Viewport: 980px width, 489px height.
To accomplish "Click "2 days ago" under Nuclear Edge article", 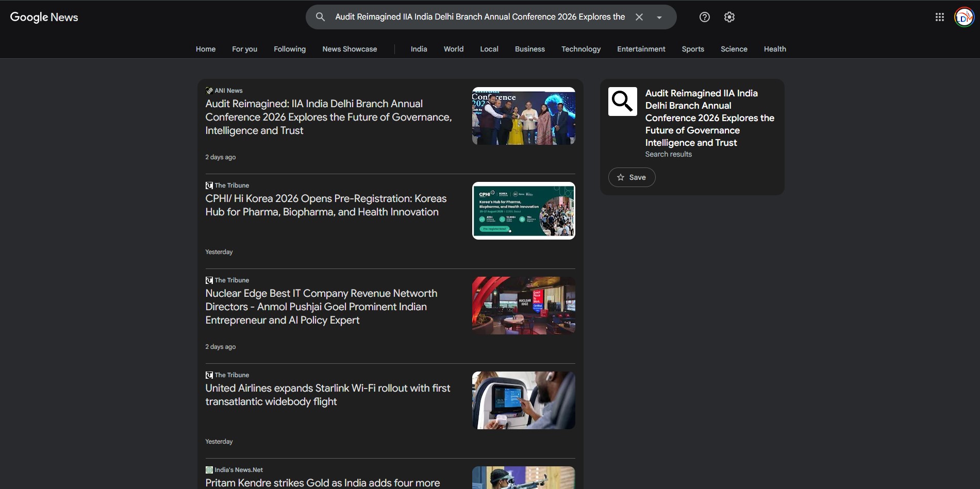I will pyautogui.click(x=221, y=347).
